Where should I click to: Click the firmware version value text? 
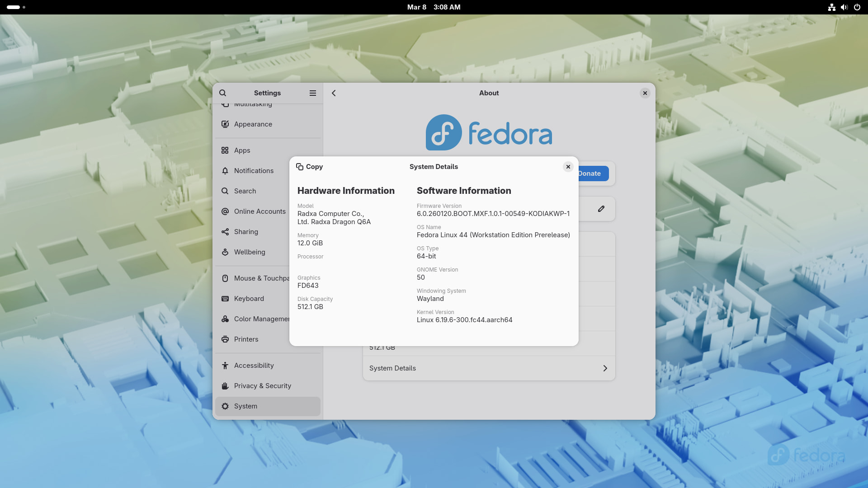point(493,214)
